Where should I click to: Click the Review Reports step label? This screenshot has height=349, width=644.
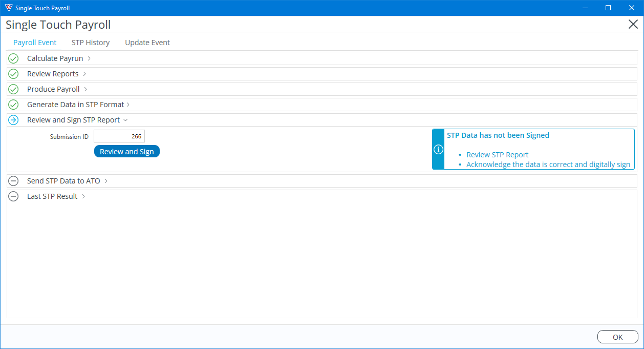53,74
